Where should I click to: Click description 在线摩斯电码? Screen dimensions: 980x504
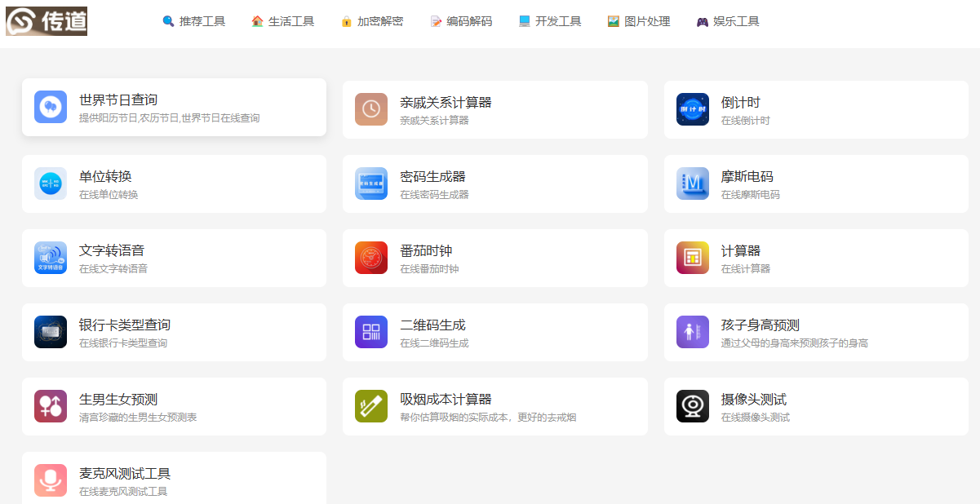(751, 195)
